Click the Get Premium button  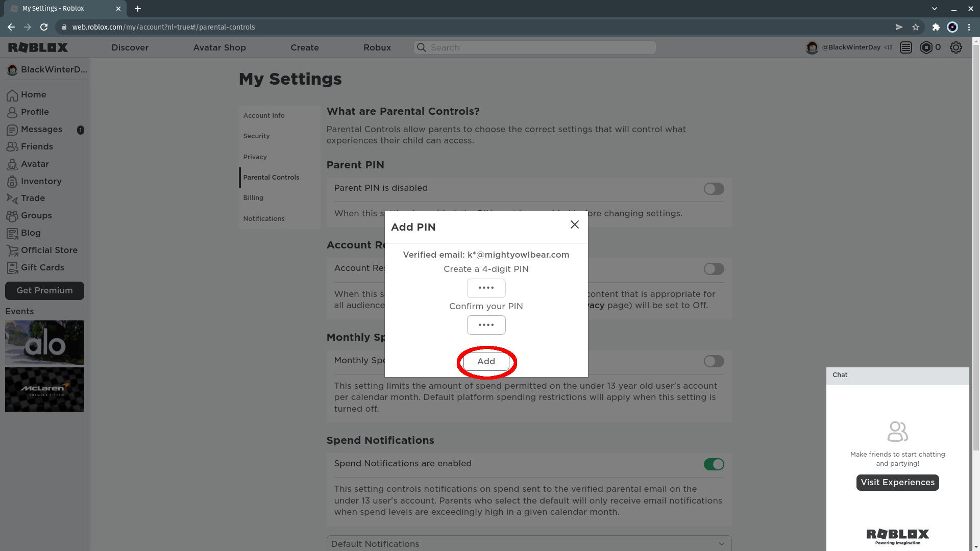[44, 291]
